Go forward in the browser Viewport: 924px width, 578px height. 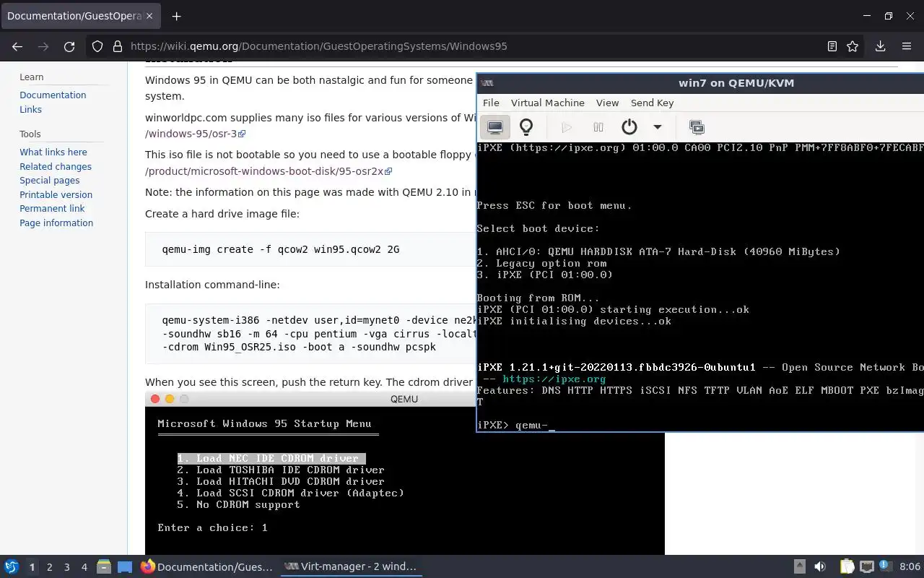(x=43, y=46)
